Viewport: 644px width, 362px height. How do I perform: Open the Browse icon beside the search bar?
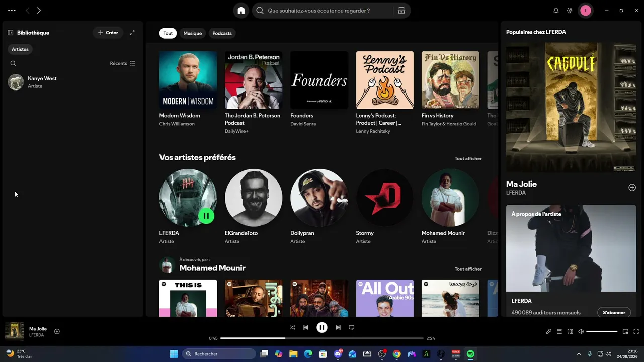coord(401,11)
